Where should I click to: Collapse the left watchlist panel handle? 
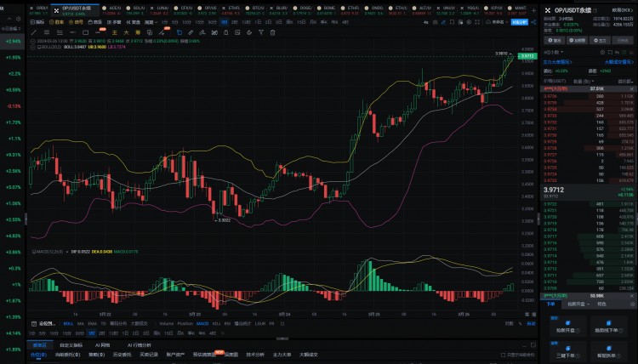[x=26, y=219]
